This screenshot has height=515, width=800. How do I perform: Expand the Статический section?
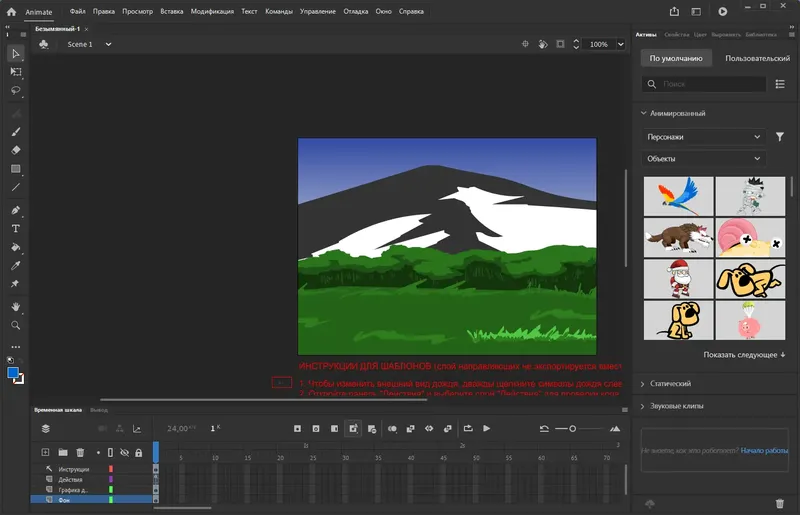642,384
